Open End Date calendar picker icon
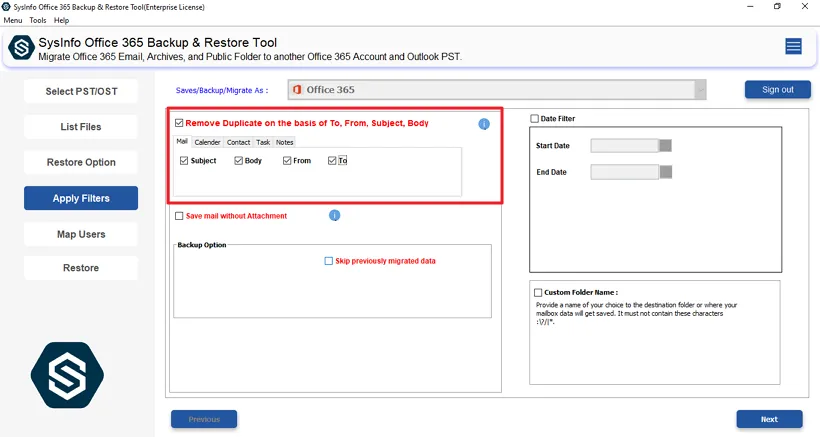This screenshot has height=437, width=820. pos(666,172)
